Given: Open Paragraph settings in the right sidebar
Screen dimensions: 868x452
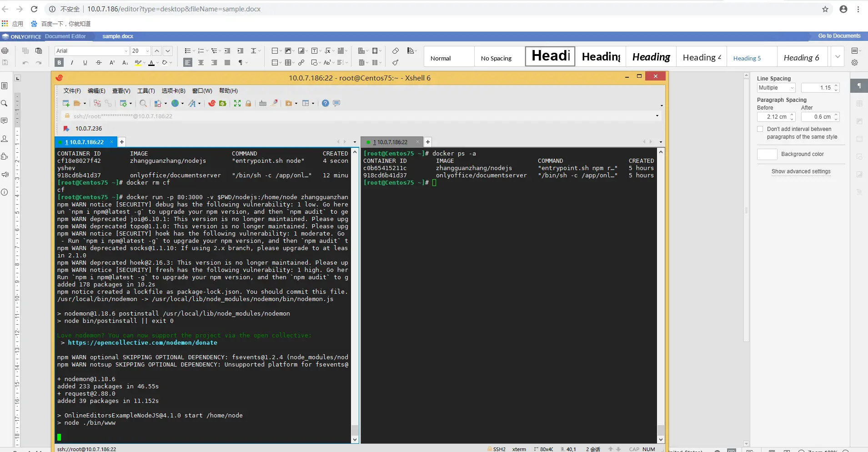Looking at the screenshot, I should [x=859, y=86].
